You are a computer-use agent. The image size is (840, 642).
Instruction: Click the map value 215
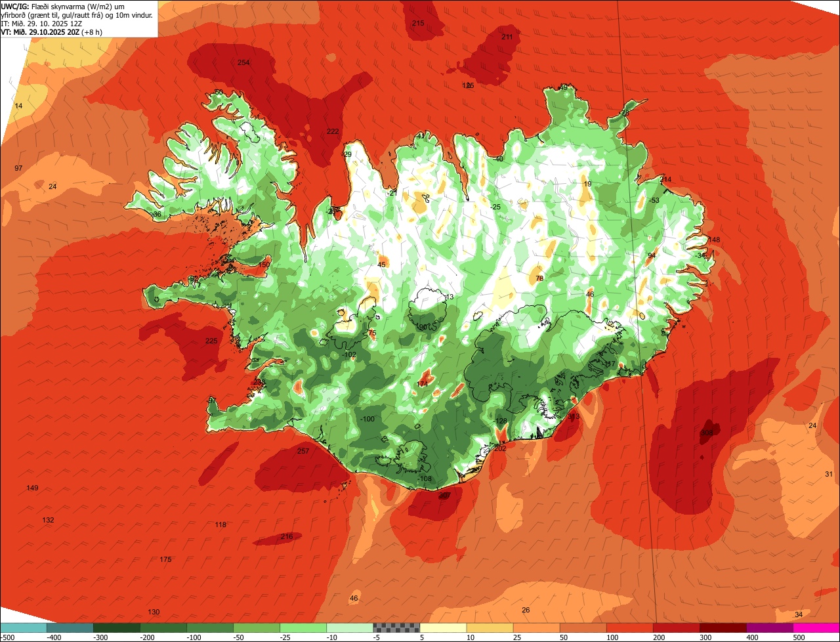(x=418, y=24)
